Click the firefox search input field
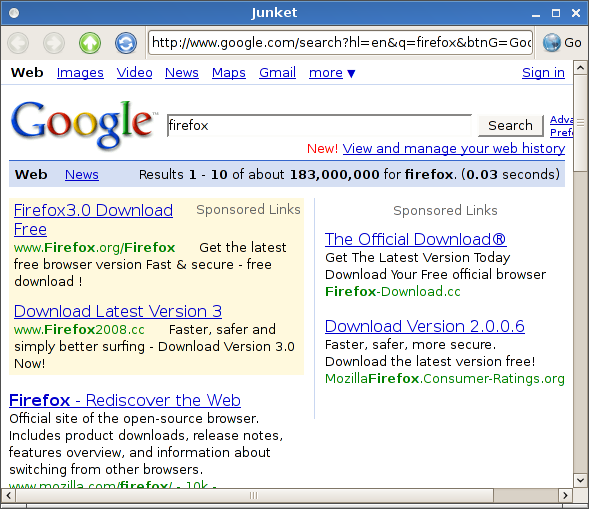The width and height of the screenshot is (589, 509). 319,125
